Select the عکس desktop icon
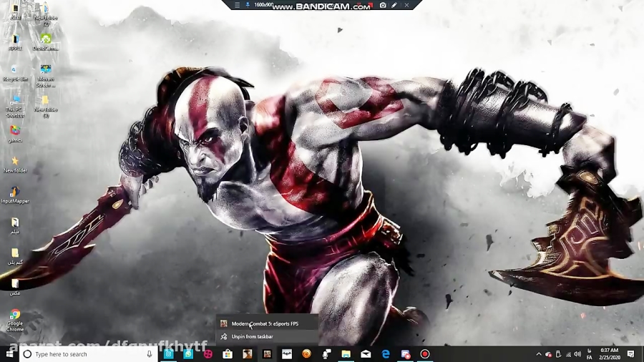The image size is (644, 362). 15,286
